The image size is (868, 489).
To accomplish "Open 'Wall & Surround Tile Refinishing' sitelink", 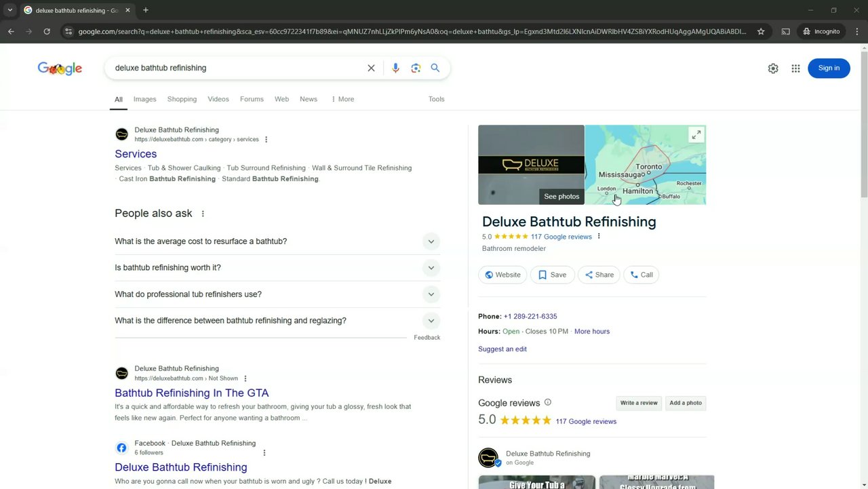I will tap(361, 168).
